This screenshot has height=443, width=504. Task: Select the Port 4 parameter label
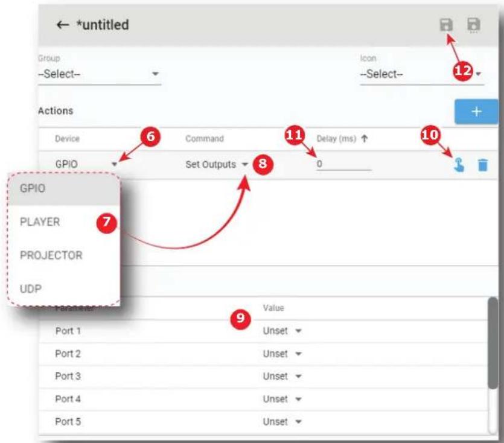point(68,399)
